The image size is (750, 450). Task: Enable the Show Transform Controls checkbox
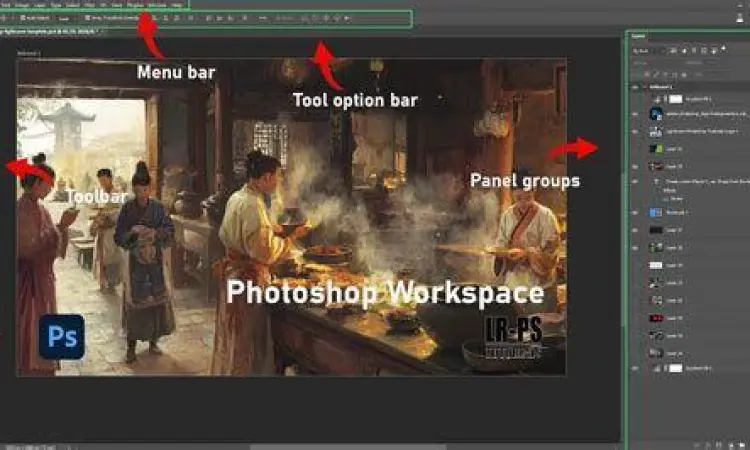click(x=86, y=18)
